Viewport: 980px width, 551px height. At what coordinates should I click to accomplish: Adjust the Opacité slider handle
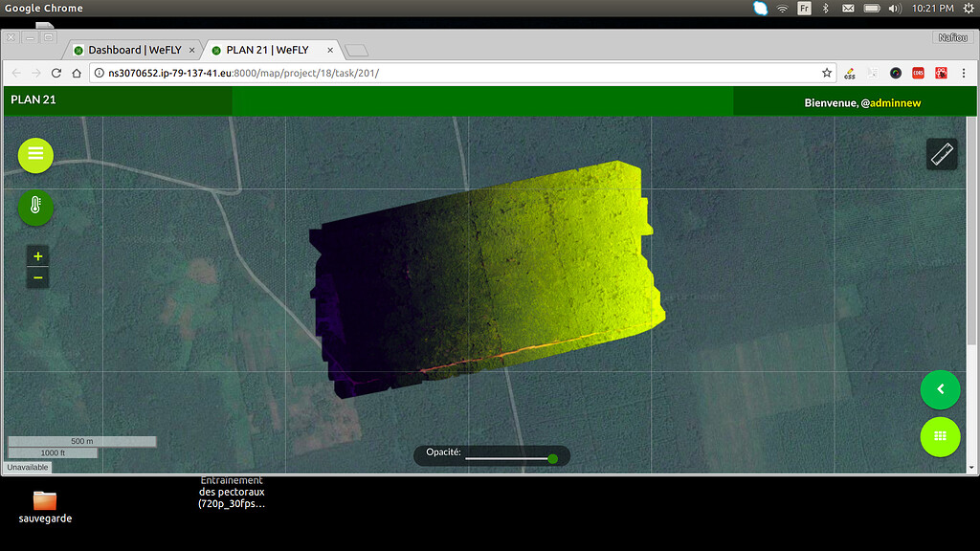click(x=552, y=459)
